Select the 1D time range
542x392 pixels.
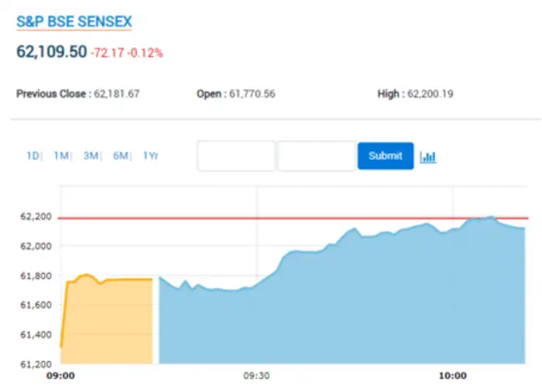point(33,156)
